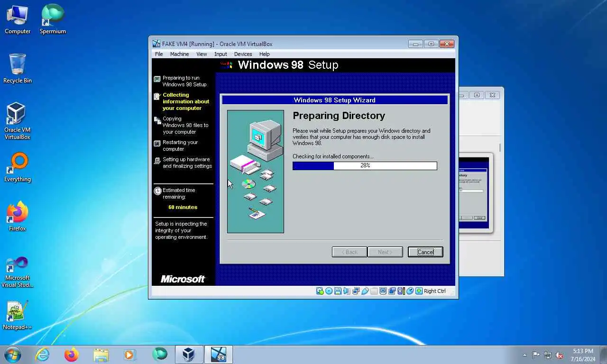This screenshot has width=607, height=364.
Task: Select the Microsoft Visual Studio desktop shortcut
Action: click(18, 272)
